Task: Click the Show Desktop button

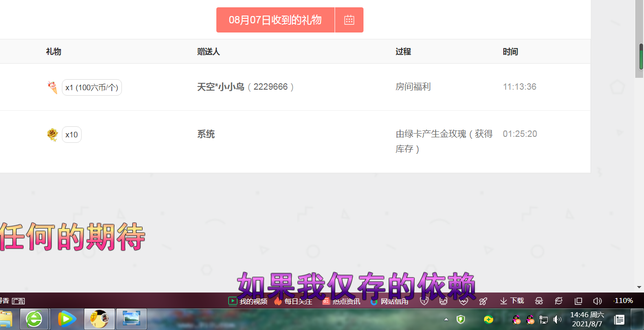Action: (638, 319)
